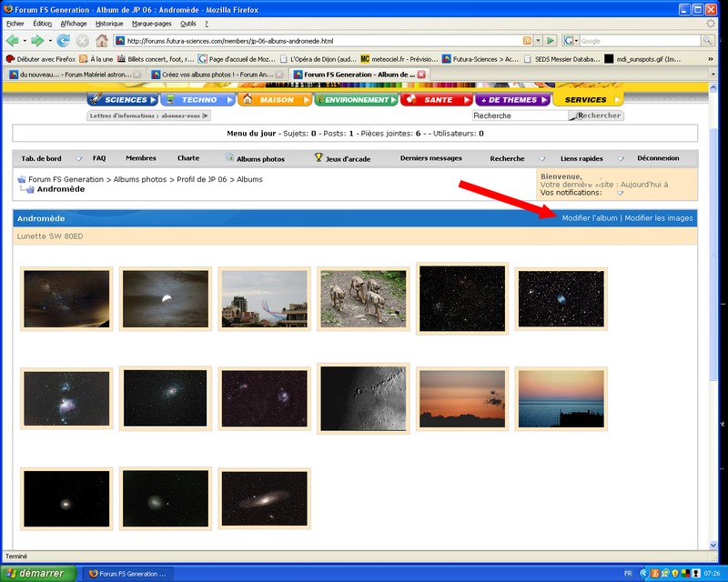Open the mdi_sunspots.gif bookmark
This screenshot has height=582, width=728.
click(642, 59)
